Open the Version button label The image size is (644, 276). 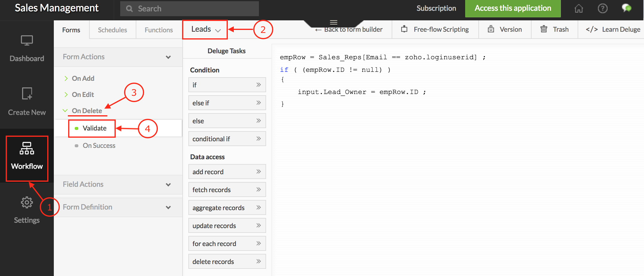(511, 29)
